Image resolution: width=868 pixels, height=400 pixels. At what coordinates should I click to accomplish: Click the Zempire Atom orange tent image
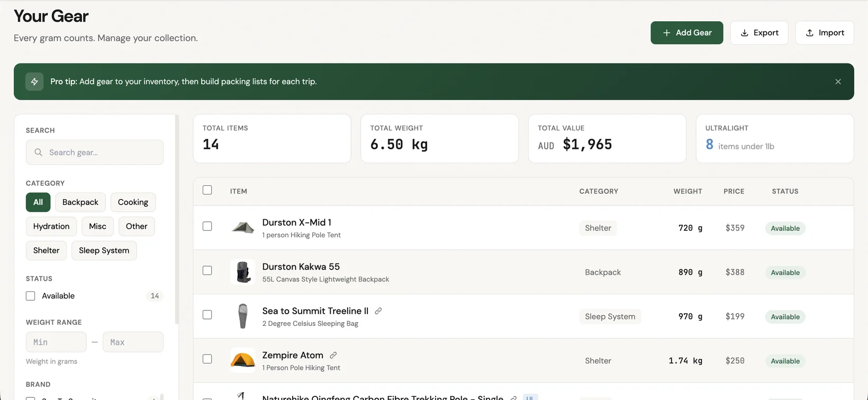click(243, 361)
